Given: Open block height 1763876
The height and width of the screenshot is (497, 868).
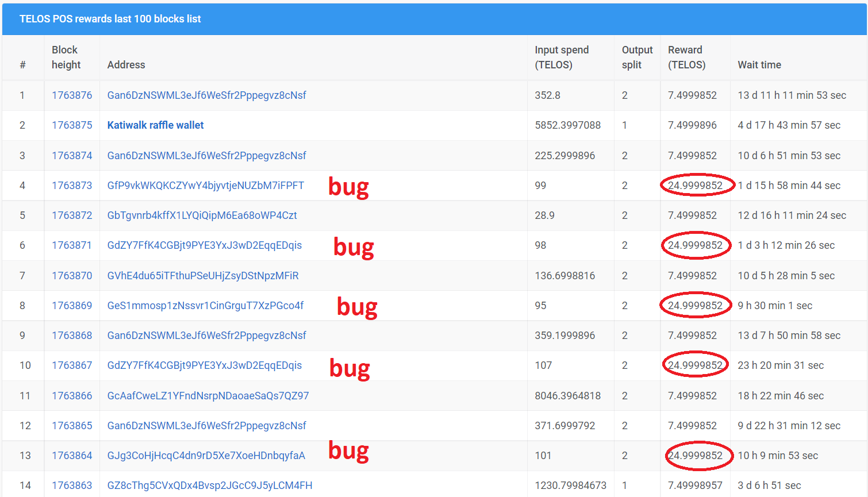Looking at the screenshot, I should click(72, 95).
